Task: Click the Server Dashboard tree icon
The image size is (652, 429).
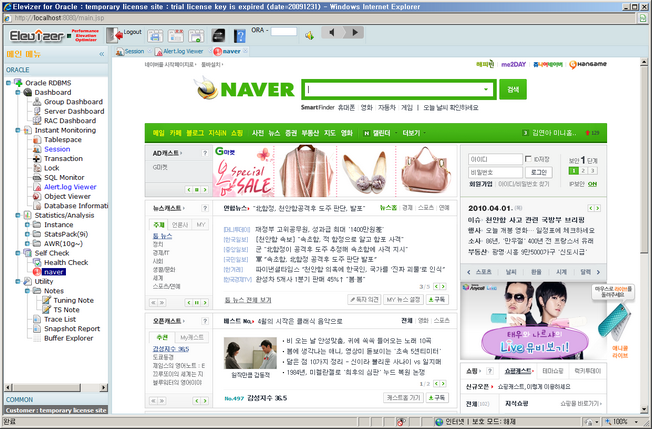Action: (x=37, y=111)
